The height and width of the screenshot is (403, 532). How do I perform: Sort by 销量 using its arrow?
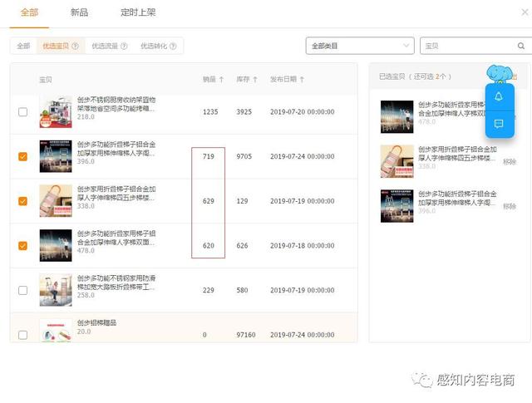click(x=221, y=80)
